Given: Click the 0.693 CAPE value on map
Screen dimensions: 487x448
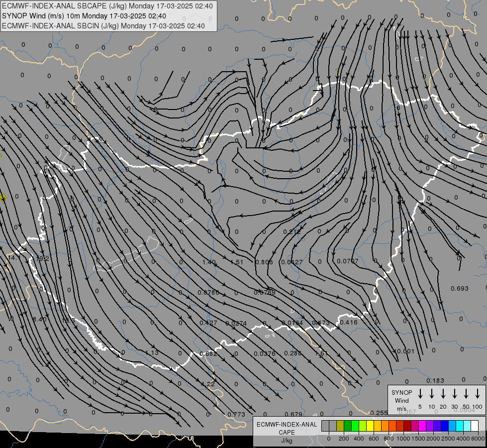Looking at the screenshot, I should coord(459,289).
